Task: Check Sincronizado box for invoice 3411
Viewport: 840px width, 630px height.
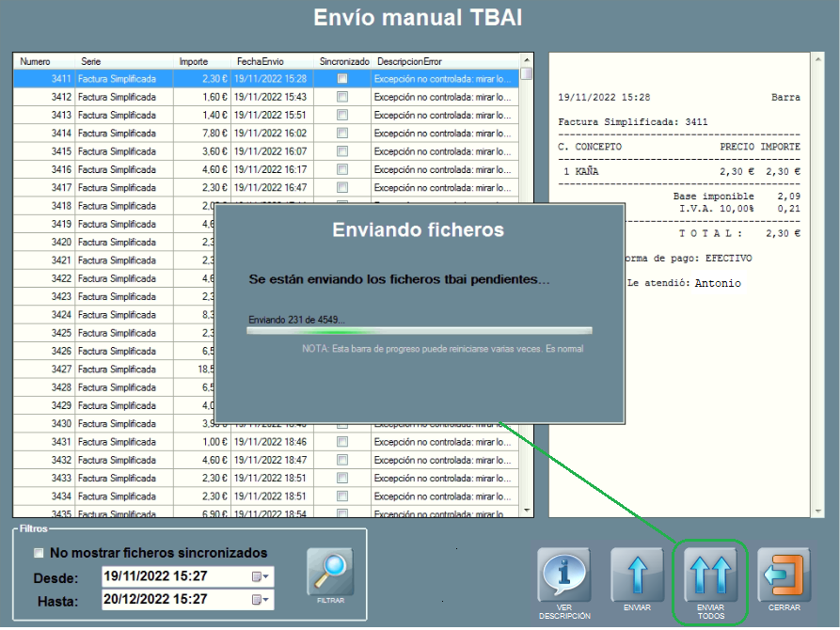Action: coord(342,79)
